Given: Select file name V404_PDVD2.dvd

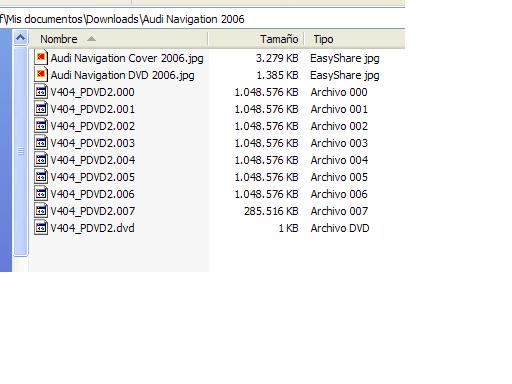Looking at the screenshot, I should 92,228.
